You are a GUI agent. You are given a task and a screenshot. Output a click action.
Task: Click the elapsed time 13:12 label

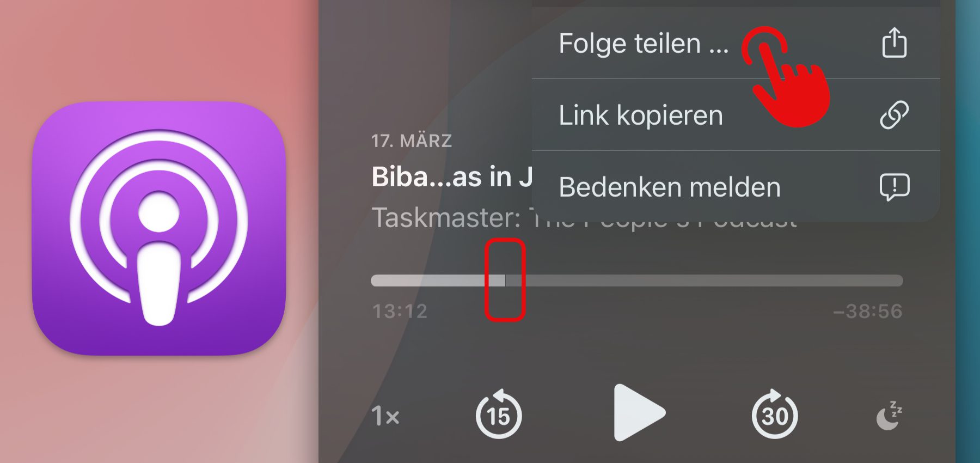click(x=400, y=312)
